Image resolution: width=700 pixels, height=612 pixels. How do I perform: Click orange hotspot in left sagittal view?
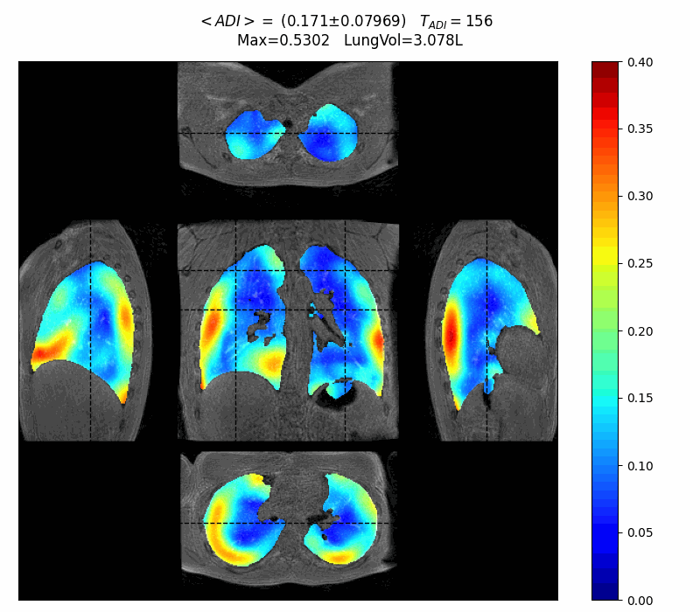[x=51, y=350]
